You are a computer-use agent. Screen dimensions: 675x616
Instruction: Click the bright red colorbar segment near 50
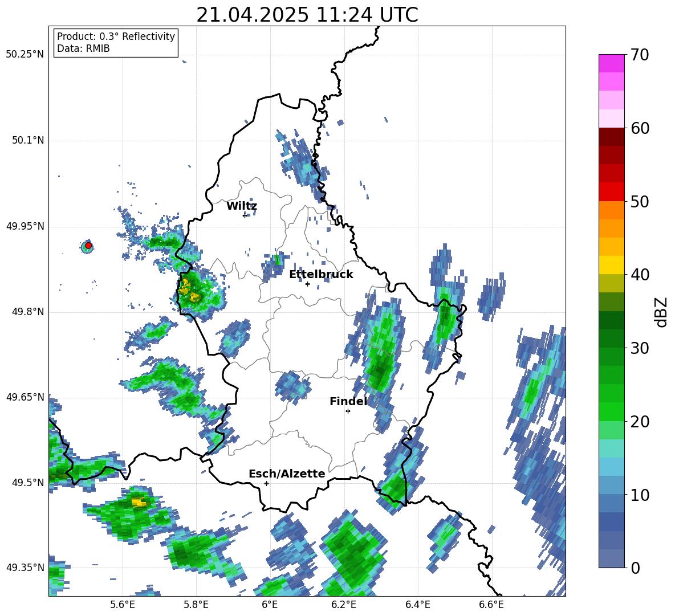click(611, 192)
